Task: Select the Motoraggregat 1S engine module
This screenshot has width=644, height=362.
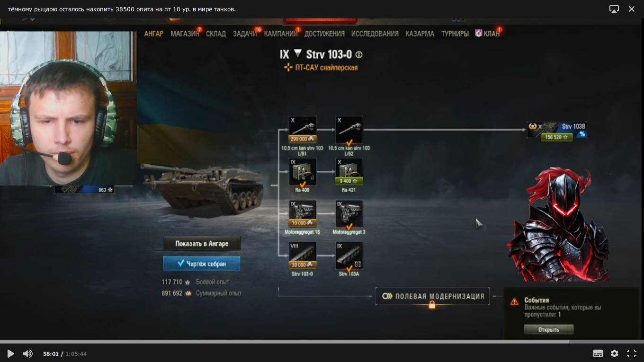Action: tap(303, 214)
